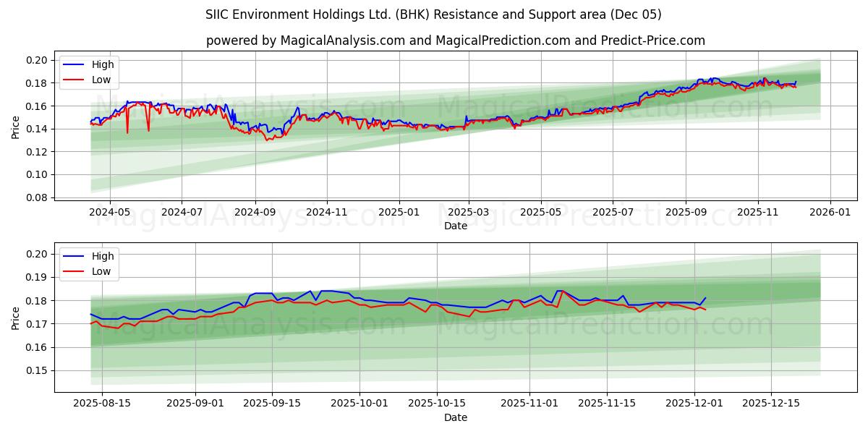This screenshot has width=868, height=434.
Task: Select the Date axis label on bottom chart
Action: pyautogui.click(x=457, y=417)
